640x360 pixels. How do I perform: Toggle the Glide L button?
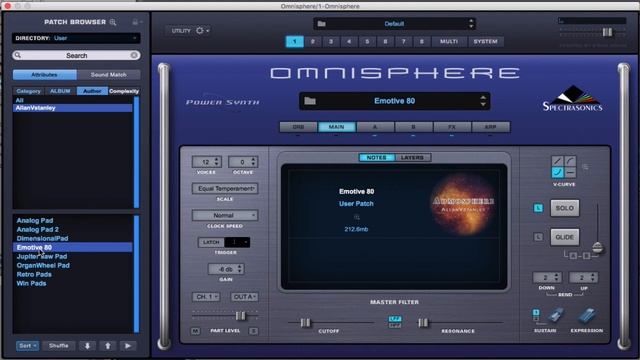[x=538, y=237]
